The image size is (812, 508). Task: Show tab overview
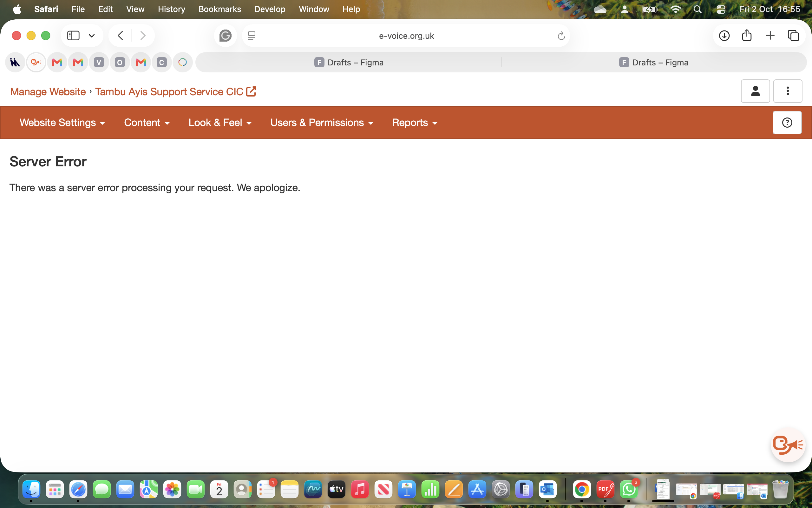coord(793,36)
